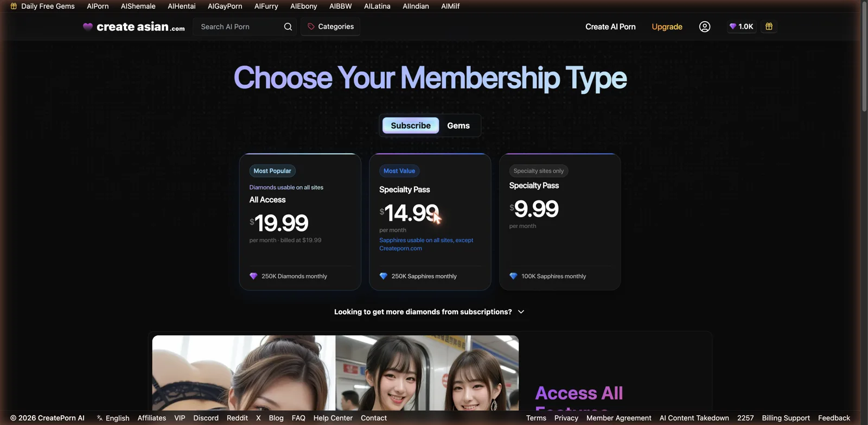This screenshot has width=868, height=425.
Task: Switch to the Gems option
Action: click(458, 125)
